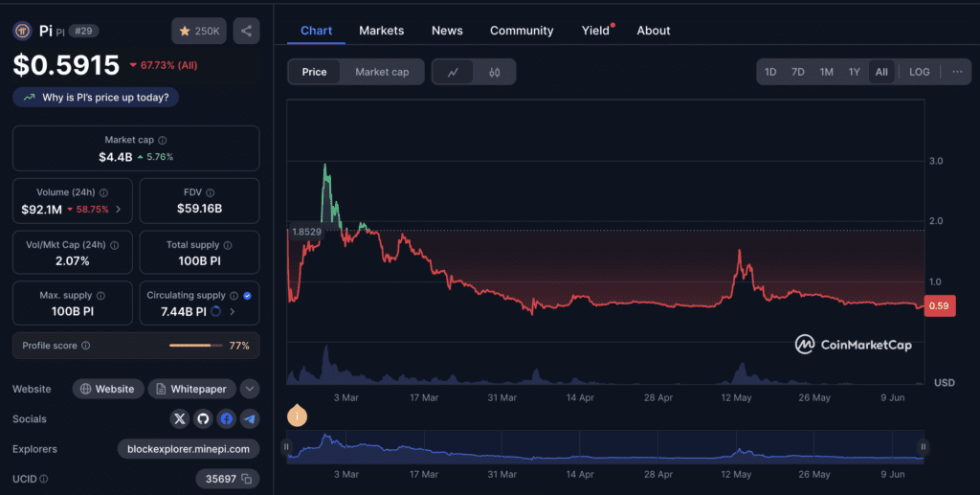Click the info icon next to Max. supply
This screenshot has height=495, width=980.
(x=100, y=296)
